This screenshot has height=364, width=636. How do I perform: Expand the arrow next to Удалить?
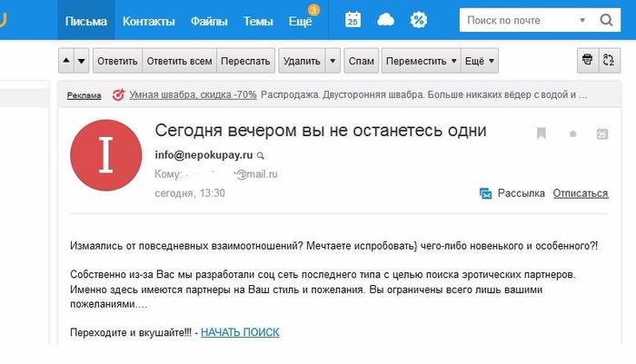[x=333, y=61]
